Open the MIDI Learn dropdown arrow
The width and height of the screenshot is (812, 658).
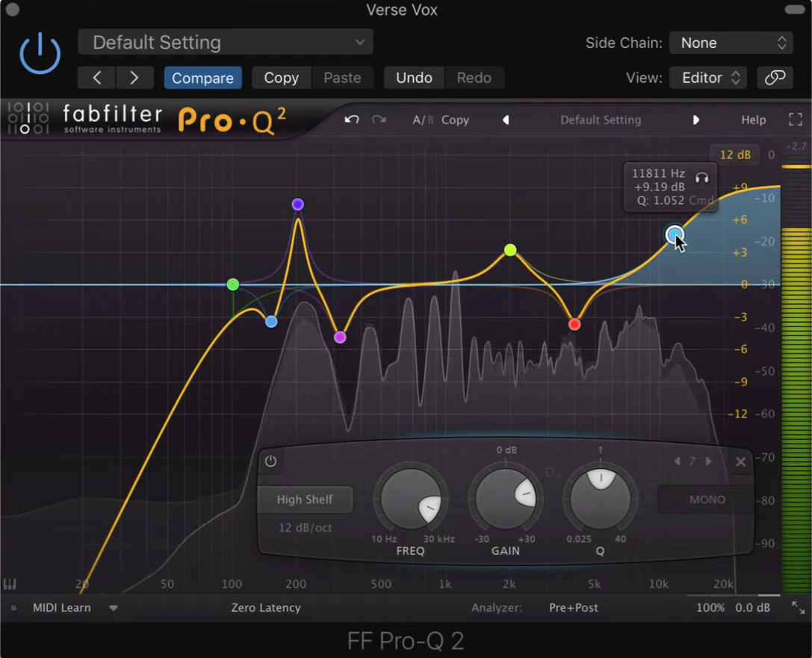pyautogui.click(x=114, y=608)
